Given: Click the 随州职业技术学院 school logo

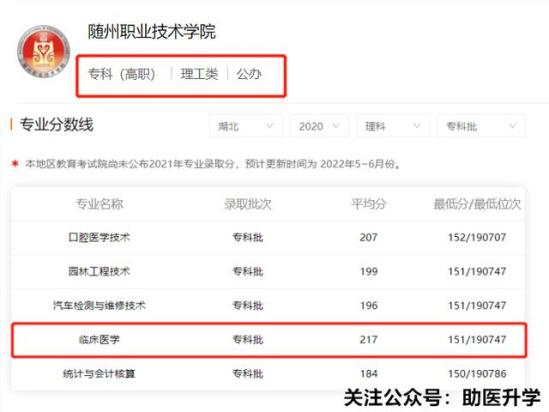Looking at the screenshot, I should pos(43,51).
